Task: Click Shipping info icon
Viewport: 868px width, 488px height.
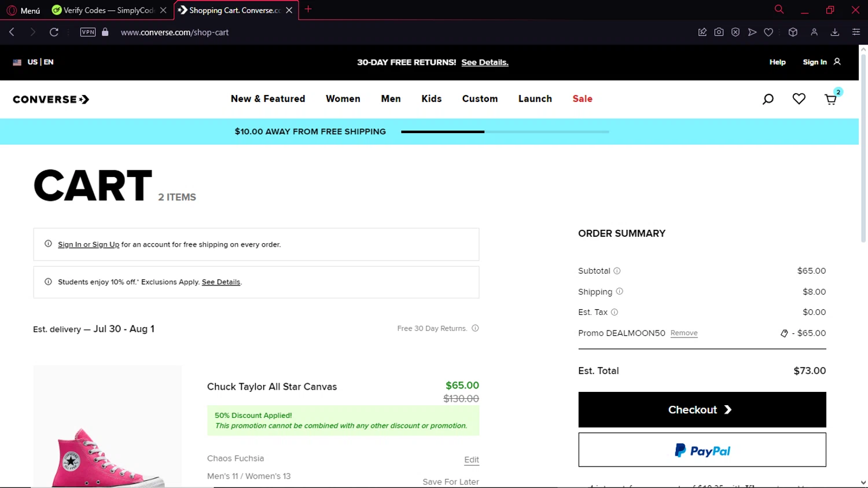Action: pos(619,292)
